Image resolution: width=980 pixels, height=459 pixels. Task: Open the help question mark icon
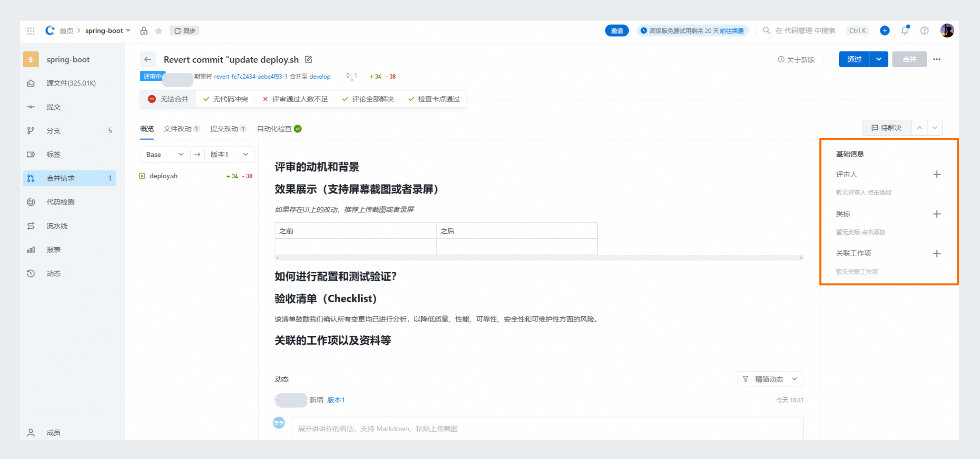924,31
